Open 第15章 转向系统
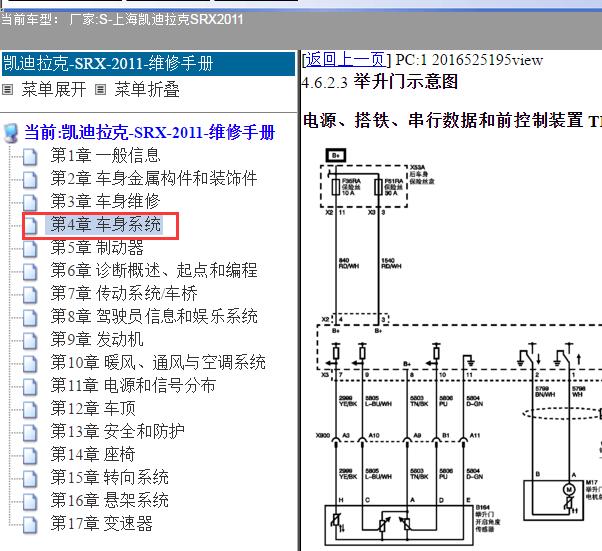This screenshot has height=551, width=602. (x=109, y=478)
